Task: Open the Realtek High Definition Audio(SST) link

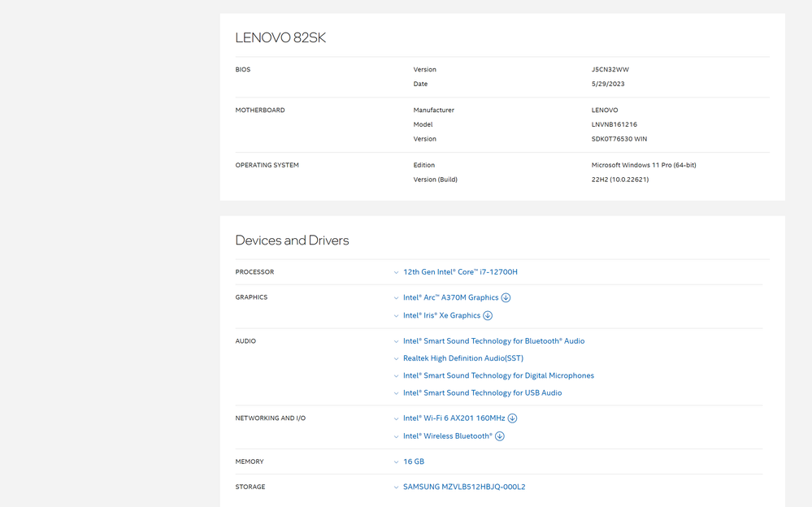Action: pyautogui.click(x=463, y=358)
